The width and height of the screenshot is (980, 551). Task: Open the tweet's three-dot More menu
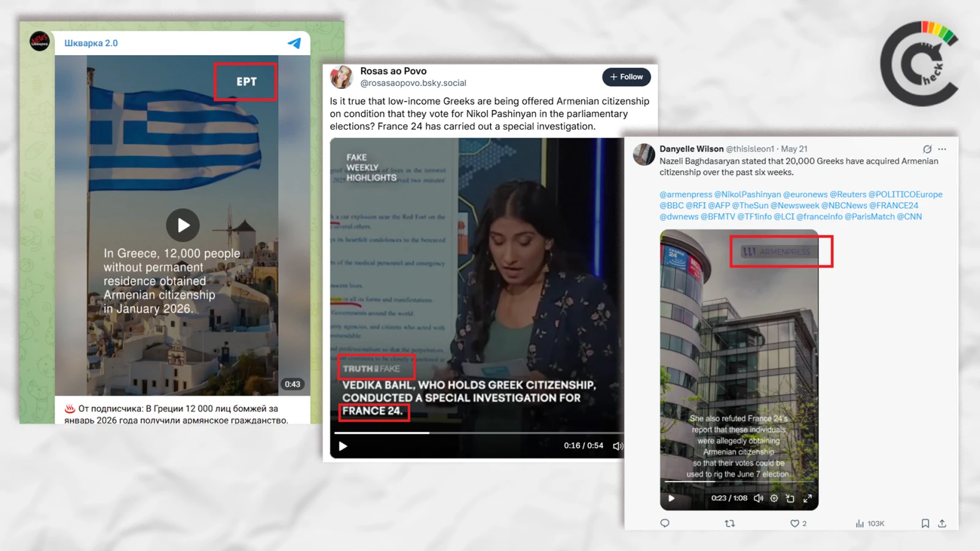[942, 149]
